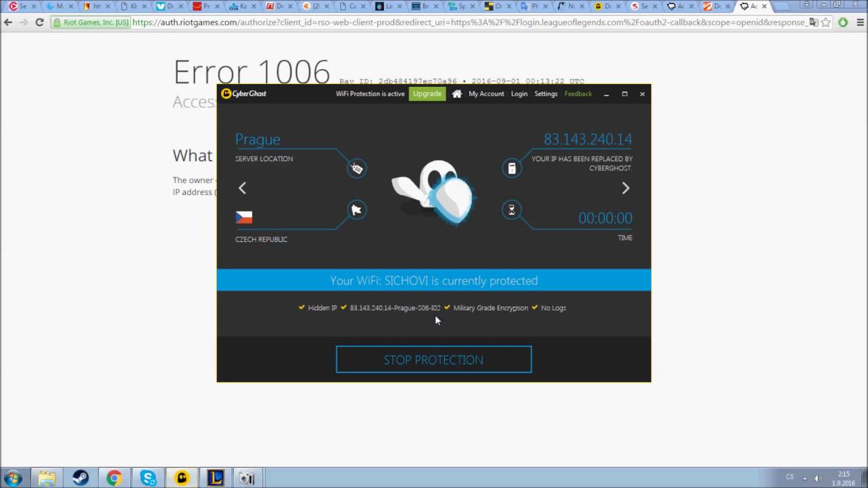
Task: Click Chrome forward navigation arrow
Action: click(x=24, y=22)
